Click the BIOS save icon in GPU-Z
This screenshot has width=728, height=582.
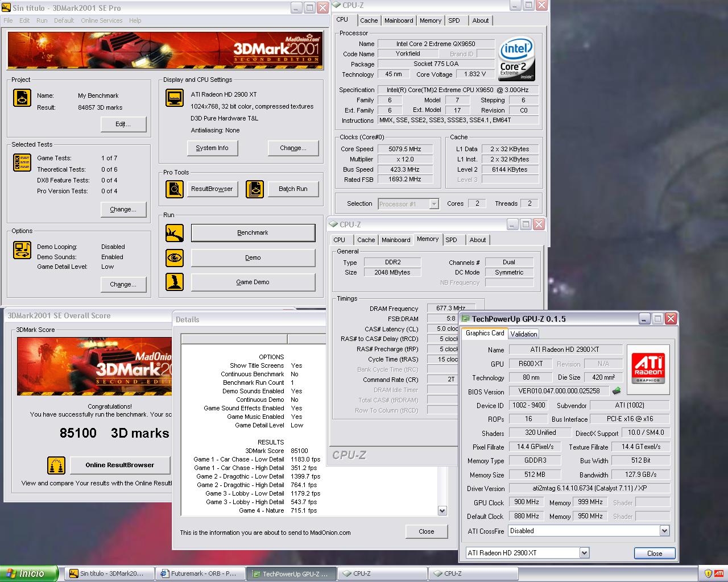click(616, 391)
